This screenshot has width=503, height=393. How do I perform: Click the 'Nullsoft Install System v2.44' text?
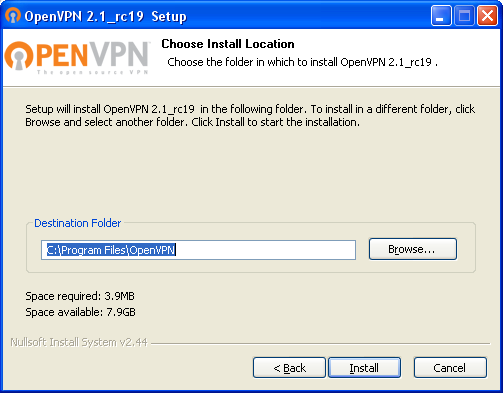tap(79, 342)
